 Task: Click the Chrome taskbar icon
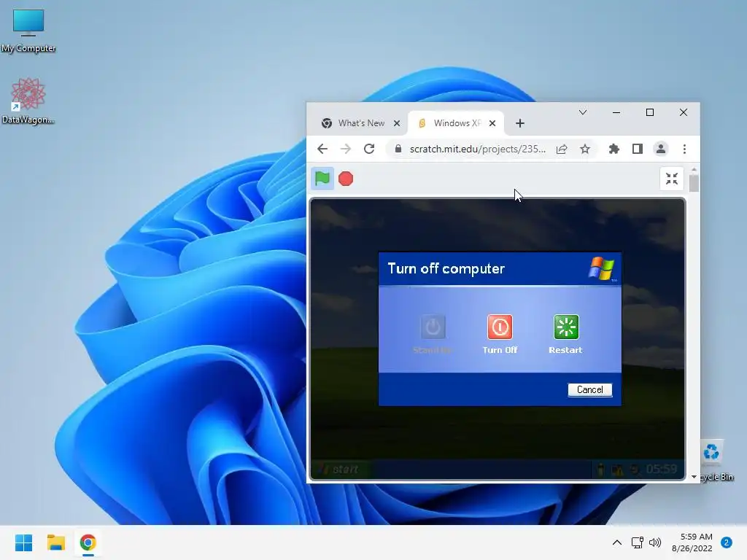88,542
